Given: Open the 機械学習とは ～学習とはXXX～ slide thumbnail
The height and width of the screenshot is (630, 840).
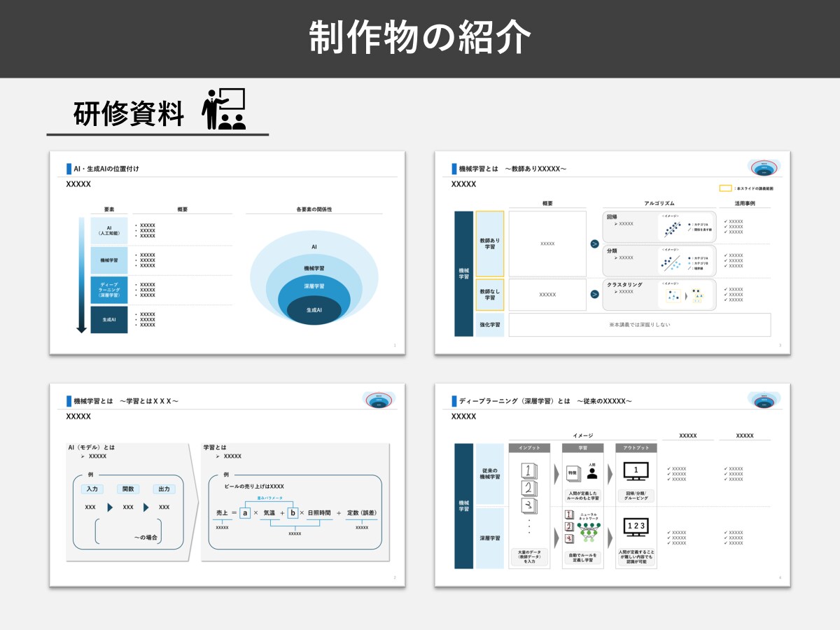Looking at the screenshot, I should pos(227,485).
